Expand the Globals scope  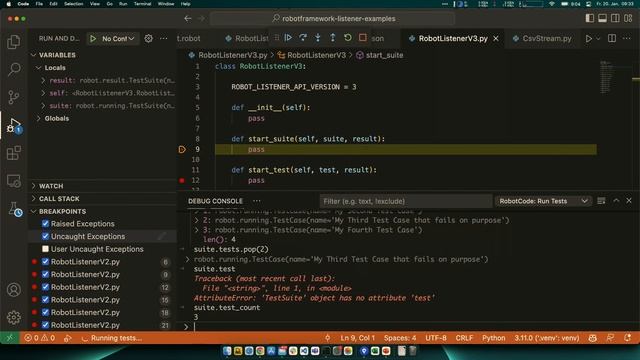(x=39, y=118)
